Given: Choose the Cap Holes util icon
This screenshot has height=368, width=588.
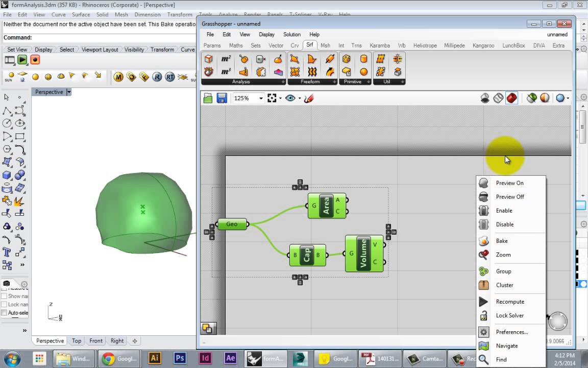Looking at the screenshot, I should click(398, 72).
